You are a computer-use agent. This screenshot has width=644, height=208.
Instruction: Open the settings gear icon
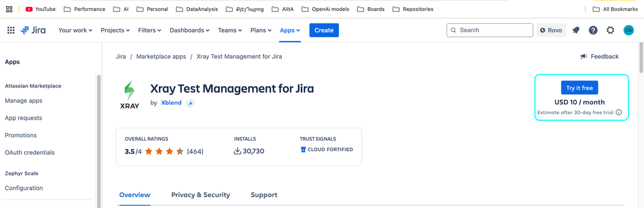[610, 30]
